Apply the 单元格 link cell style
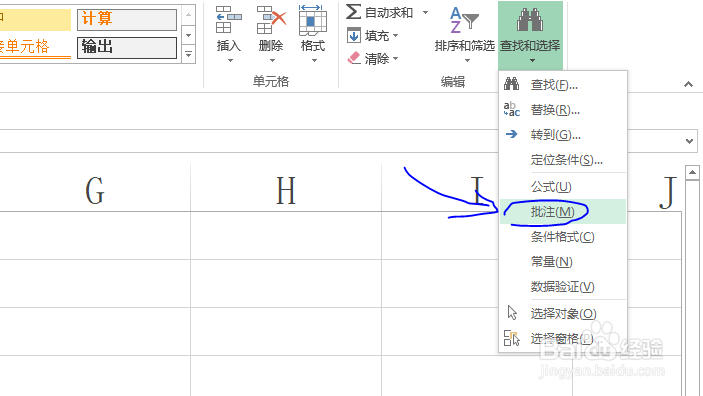703x396 pixels. (x=35, y=48)
